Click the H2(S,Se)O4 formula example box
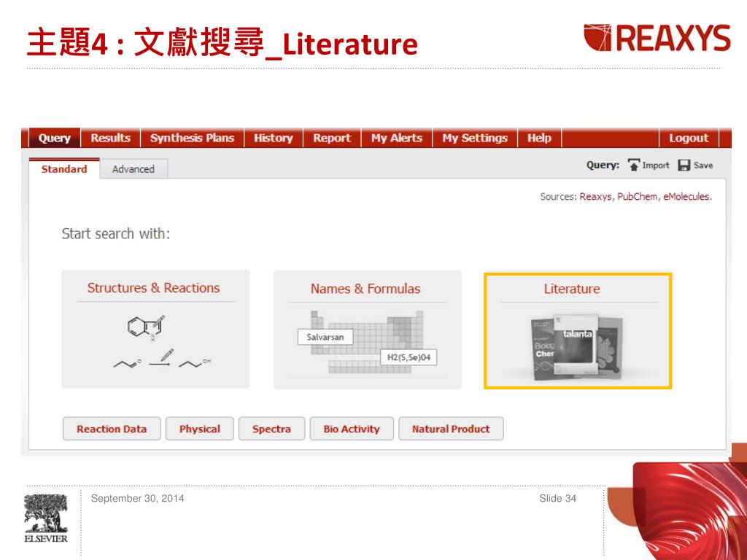Screen dimensions: 747x560 point(409,357)
